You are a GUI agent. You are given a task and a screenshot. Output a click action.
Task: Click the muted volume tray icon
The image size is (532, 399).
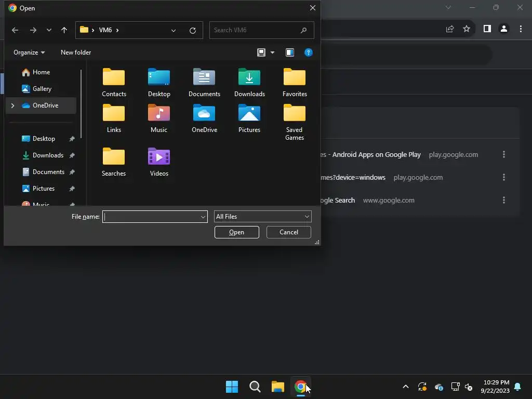tap(469, 387)
